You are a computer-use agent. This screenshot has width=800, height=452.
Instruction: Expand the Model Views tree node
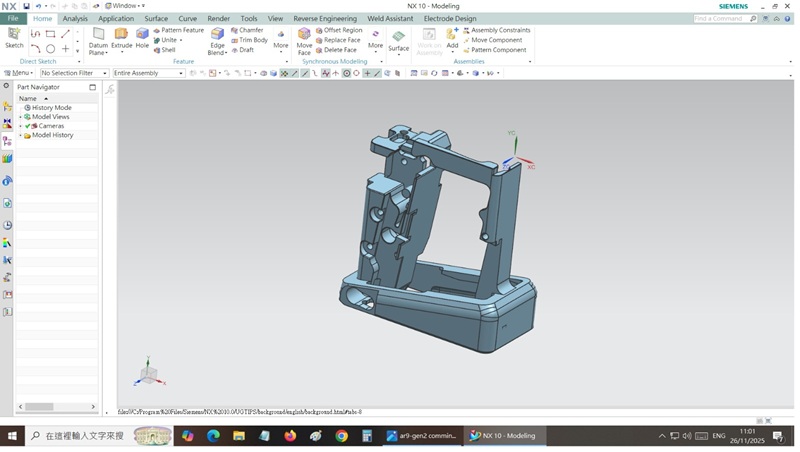click(x=20, y=117)
